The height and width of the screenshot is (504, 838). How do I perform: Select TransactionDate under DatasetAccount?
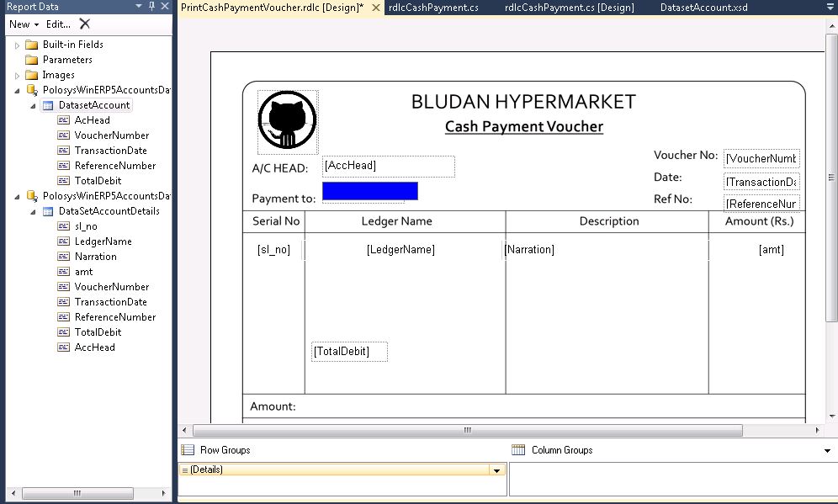[110, 151]
